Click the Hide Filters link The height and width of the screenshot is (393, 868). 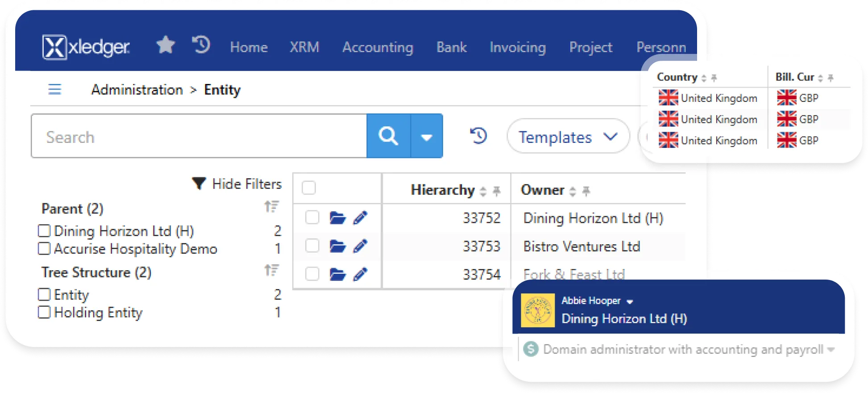pos(247,184)
